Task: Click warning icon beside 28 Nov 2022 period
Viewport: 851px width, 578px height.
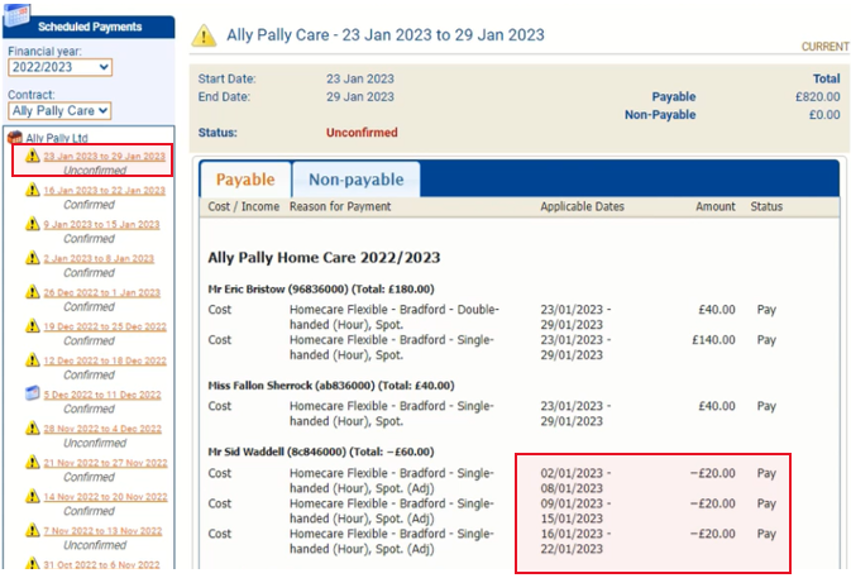Action: (x=33, y=428)
